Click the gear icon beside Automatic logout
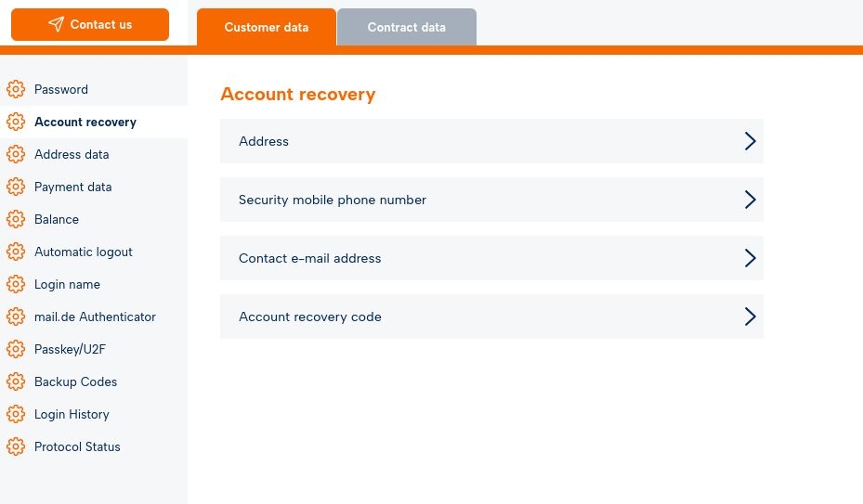This screenshot has width=863, height=504. point(16,252)
